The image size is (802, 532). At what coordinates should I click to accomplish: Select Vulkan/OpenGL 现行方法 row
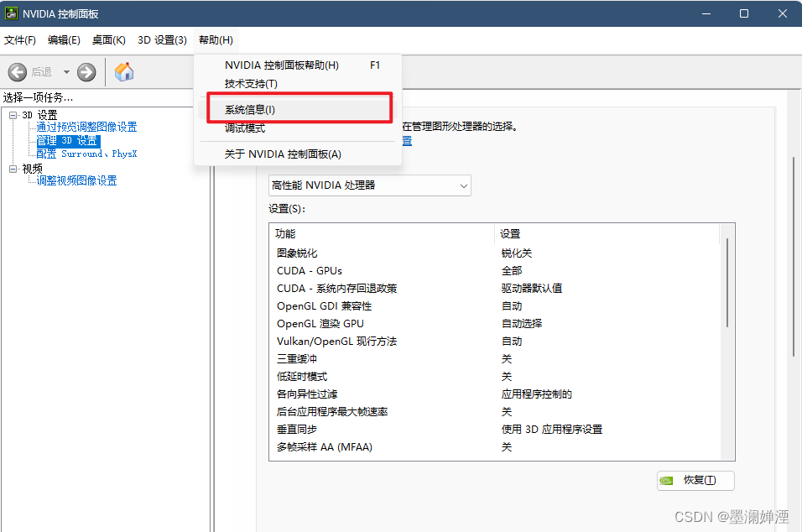coord(495,342)
